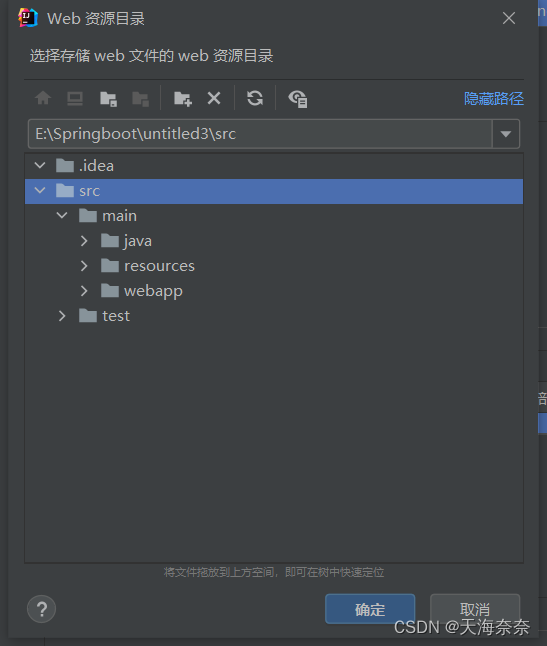The height and width of the screenshot is (646, 547).
Task: Jump to the module directory
Action: (x=140, y=99)
